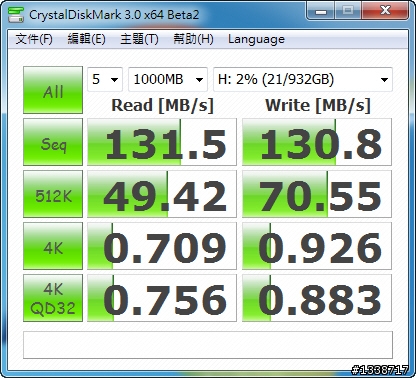Image resolution: width=416 pixels, height=378 pixels.
Task: Open the 幫助(H) menu
Action: coord(193,39)
